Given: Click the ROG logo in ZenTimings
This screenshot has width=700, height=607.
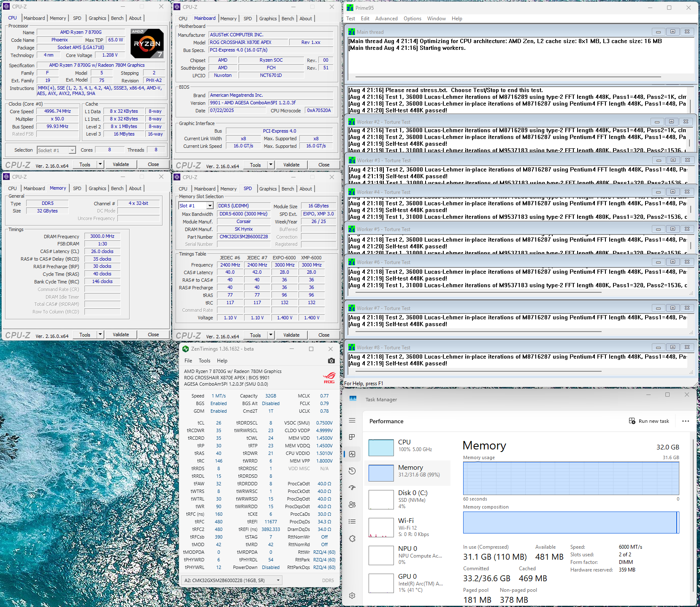Looking at the screenshot, I should (x=329, y=378).
